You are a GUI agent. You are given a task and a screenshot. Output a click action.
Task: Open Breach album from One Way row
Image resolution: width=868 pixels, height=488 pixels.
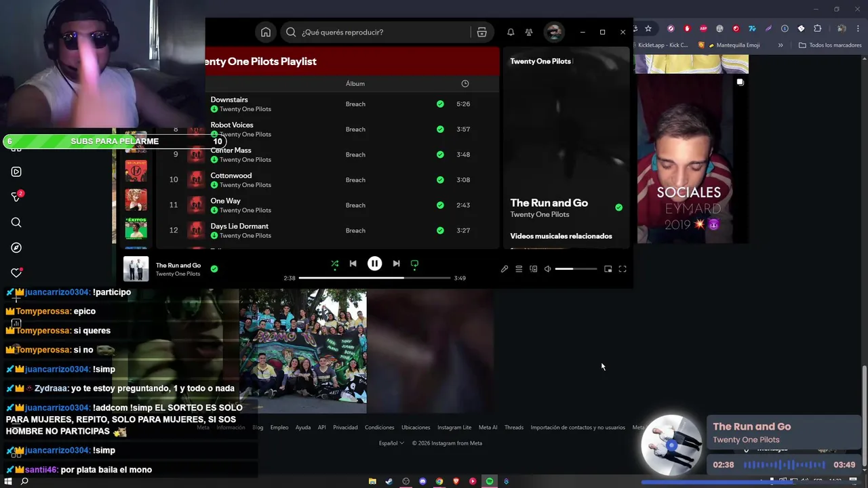point(355,205)
